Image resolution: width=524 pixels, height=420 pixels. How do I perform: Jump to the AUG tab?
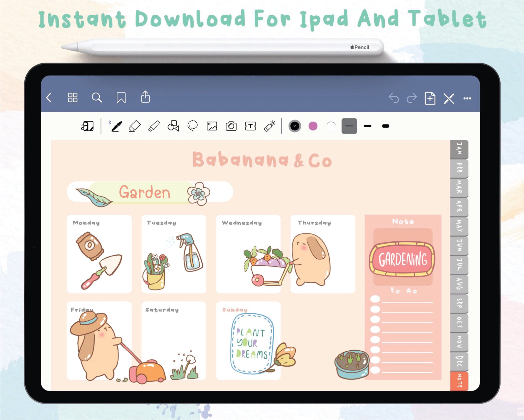459,284
